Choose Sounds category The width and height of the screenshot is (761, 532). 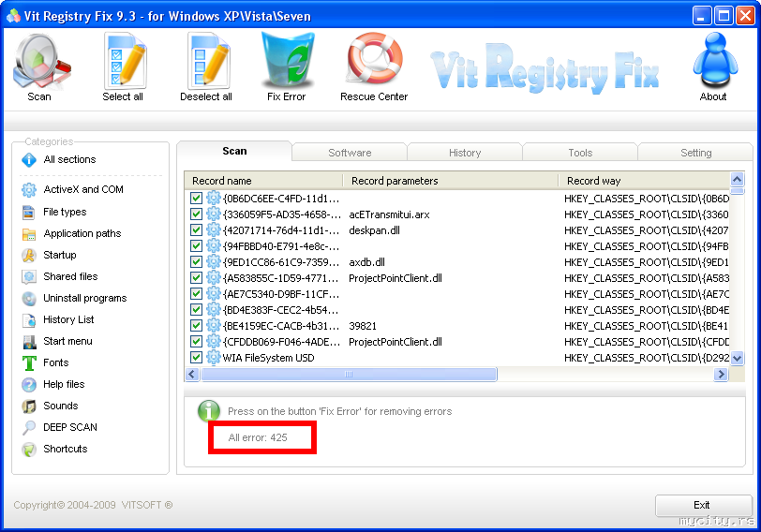click(x=50, y=406)
